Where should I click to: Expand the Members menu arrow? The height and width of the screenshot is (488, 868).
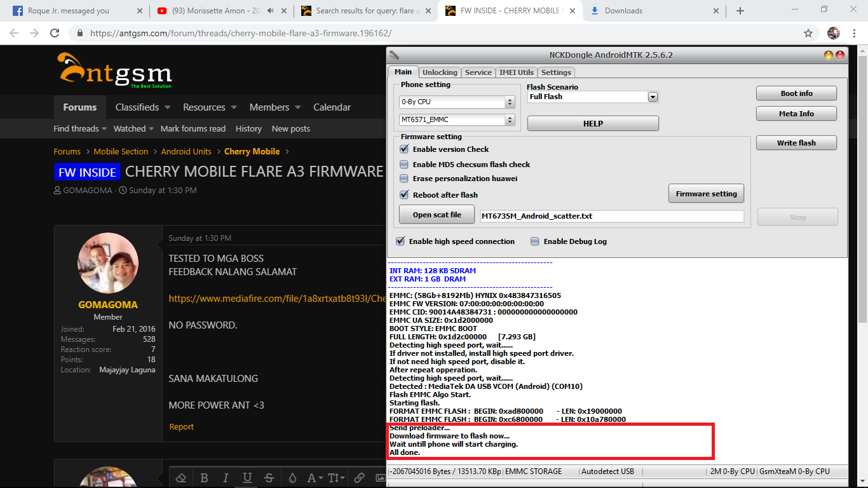(x=298, y=107)
